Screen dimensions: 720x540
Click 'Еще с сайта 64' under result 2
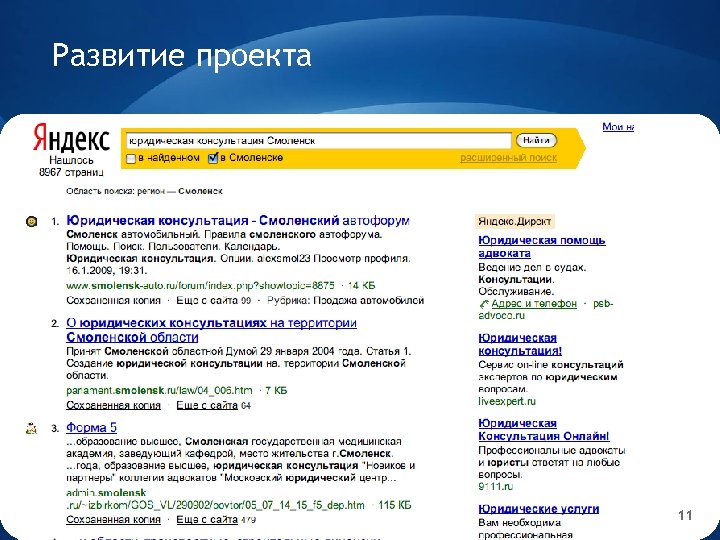214,405
